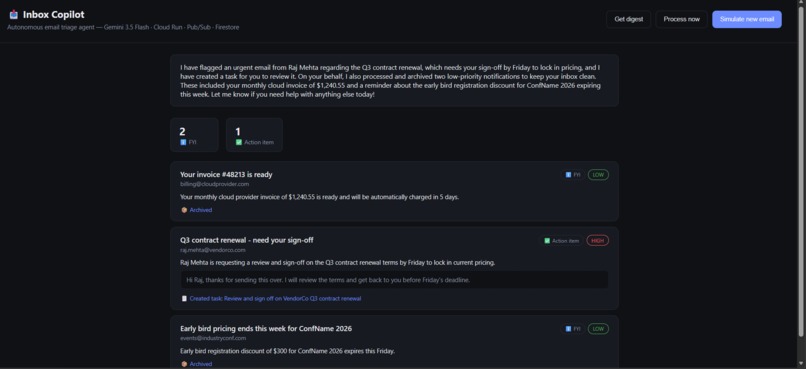The image size is (806, 369).
Task: Click the 1 Action item stats card
Action: tap(254, 135)
